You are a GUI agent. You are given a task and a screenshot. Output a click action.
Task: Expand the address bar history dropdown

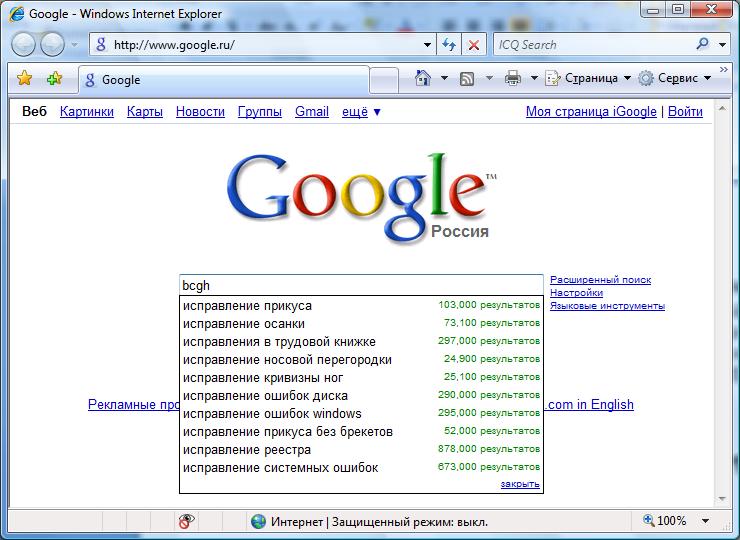(x=427, y=45)
